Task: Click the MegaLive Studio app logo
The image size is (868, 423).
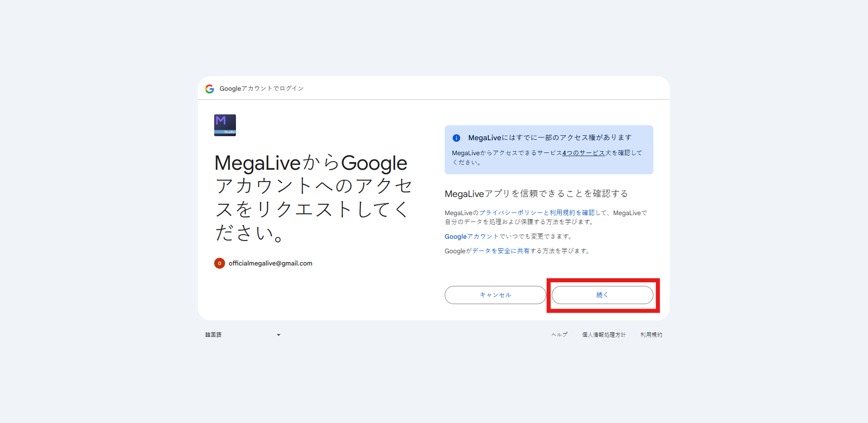Action: [x=225, y=125]
